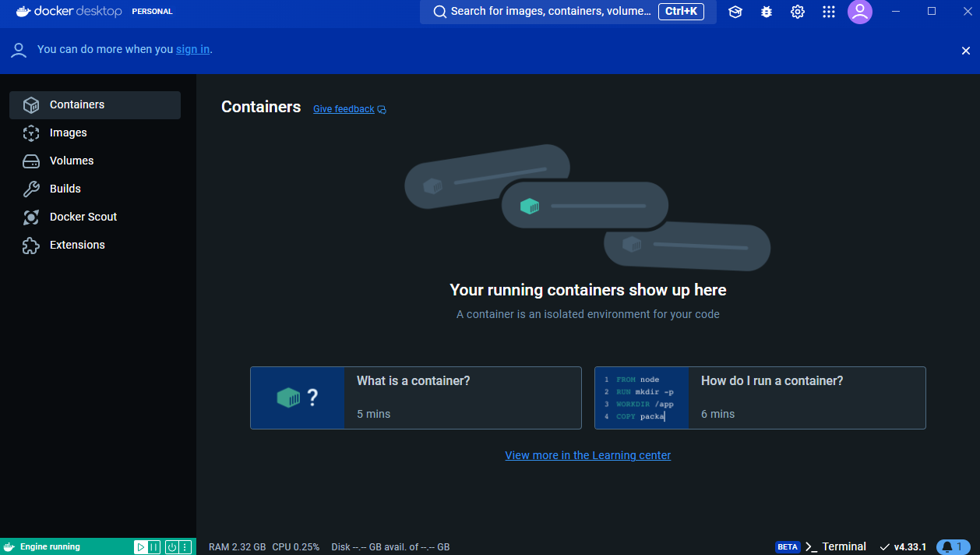980x555 pixels.
Task: Click the user icon in sign-in banner
Action: (19, 51)
